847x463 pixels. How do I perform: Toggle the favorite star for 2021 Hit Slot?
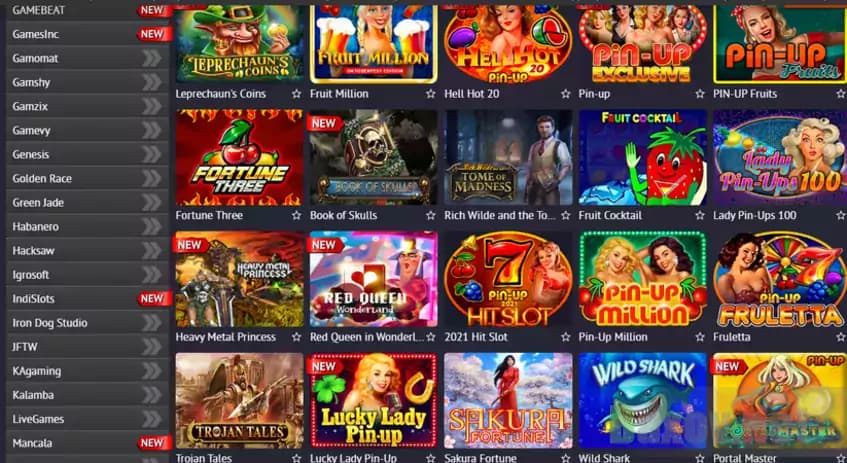(566, 337)
